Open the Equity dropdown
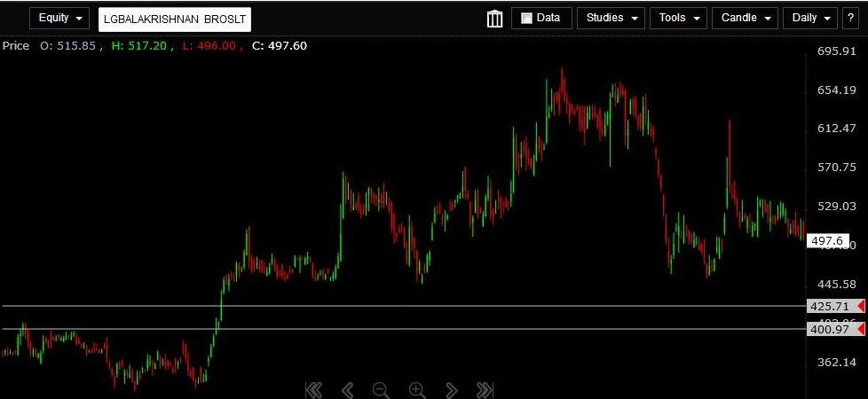 coord(59,18)
